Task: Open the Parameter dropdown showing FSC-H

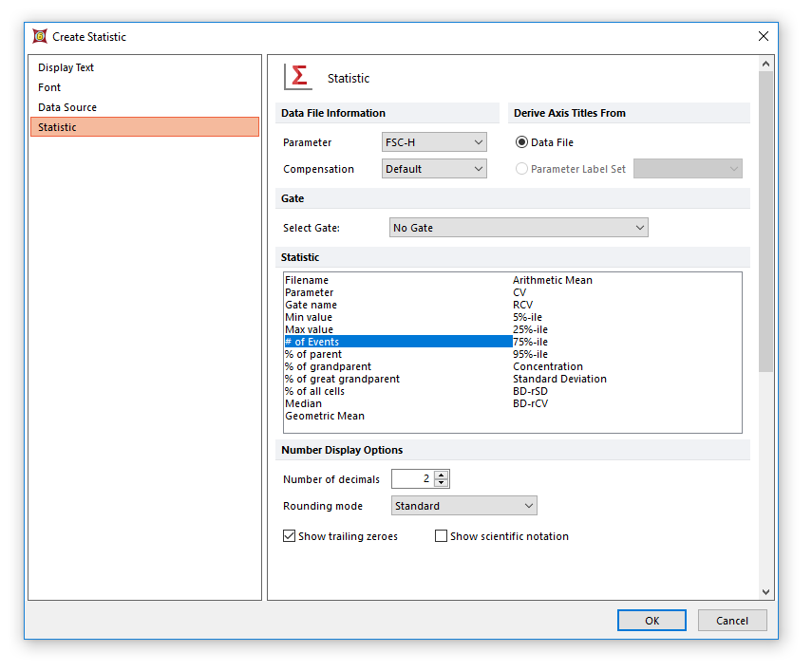Action: tap(434, 142)
